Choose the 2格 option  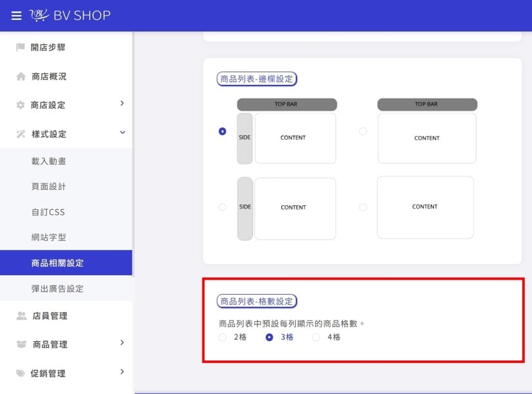tap(222, 337)
